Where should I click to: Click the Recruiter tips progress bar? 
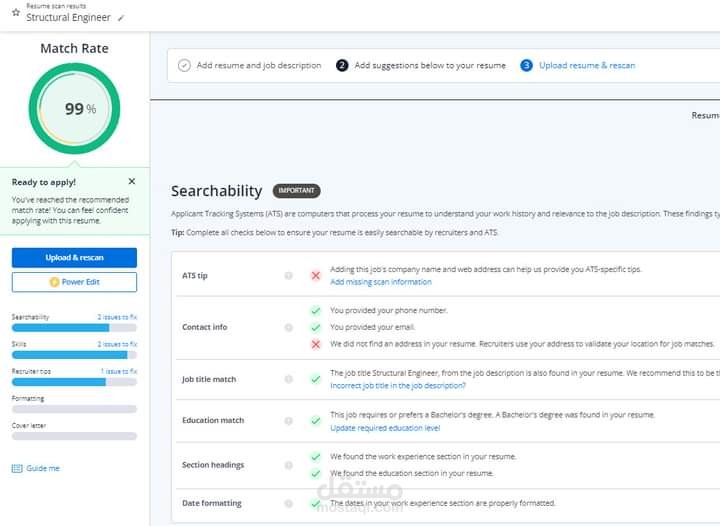[x=74, y=382]
